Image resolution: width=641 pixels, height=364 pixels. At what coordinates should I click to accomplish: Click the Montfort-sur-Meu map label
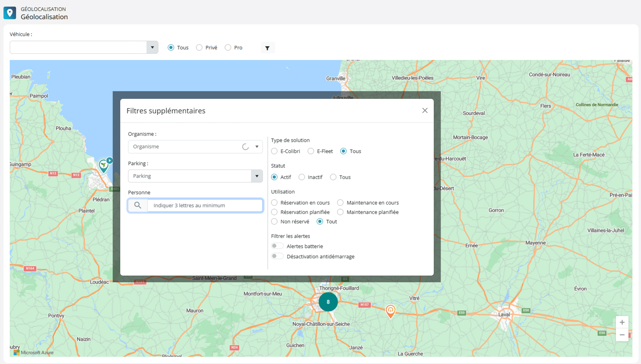coord(263,294)
